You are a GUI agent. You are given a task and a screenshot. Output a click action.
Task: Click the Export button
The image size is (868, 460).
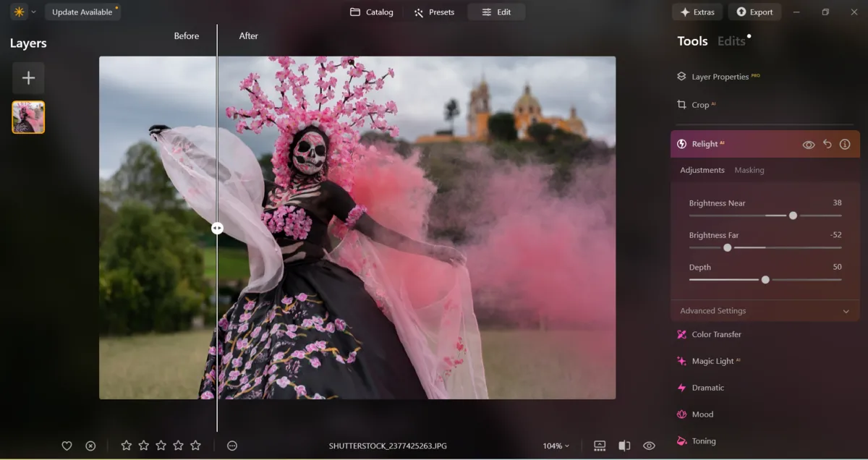pyautogui.click(x=754, y=12)
